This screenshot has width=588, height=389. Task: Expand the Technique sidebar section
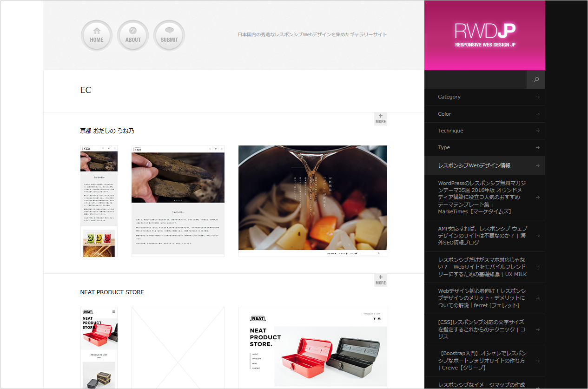[485, 131]
